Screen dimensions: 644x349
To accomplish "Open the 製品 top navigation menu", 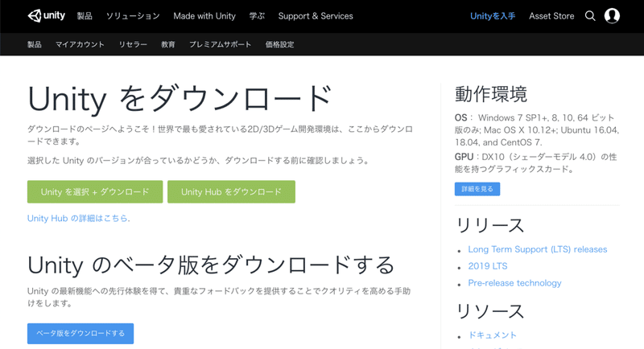I will 85,16.
